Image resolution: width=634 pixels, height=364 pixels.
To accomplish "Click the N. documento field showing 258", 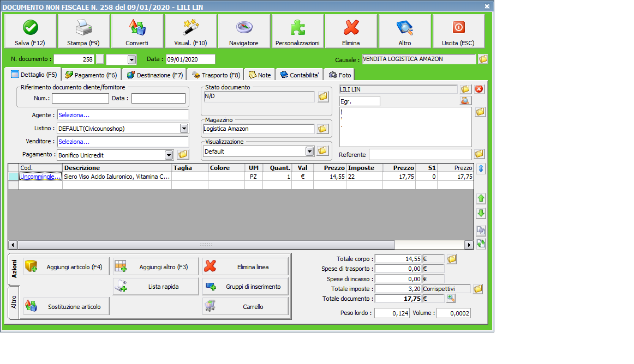I will (x=74, y=59).
